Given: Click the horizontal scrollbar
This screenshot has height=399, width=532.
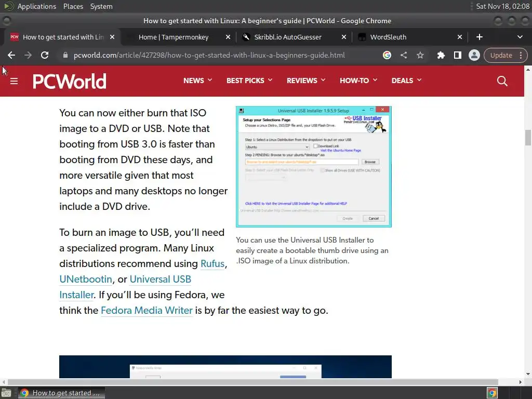Looking at the screenshot, I should 253,382.
